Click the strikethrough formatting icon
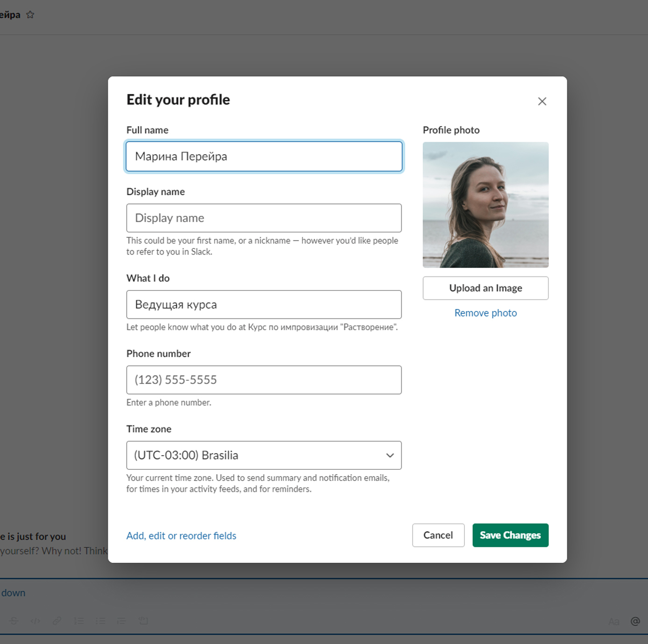This screenshot has height=644, width=648. pos(14,621)
